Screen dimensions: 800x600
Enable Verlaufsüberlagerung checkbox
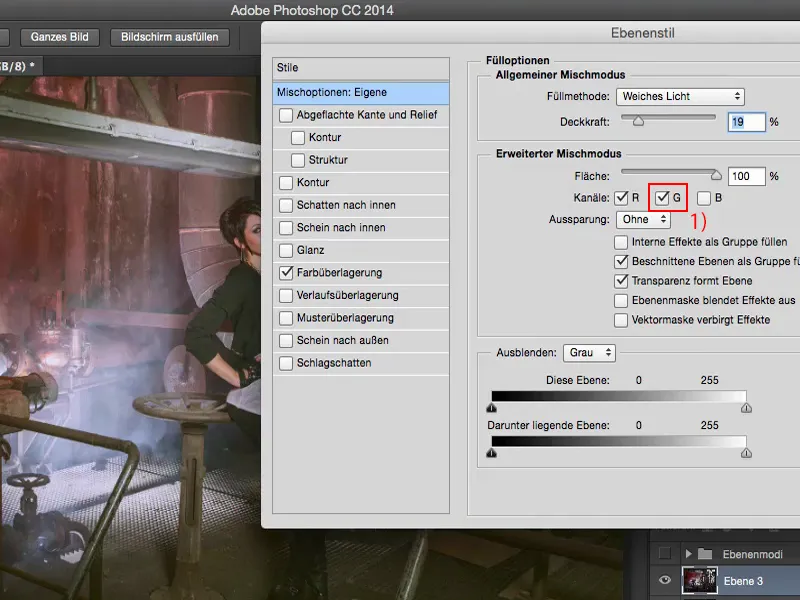286,295
